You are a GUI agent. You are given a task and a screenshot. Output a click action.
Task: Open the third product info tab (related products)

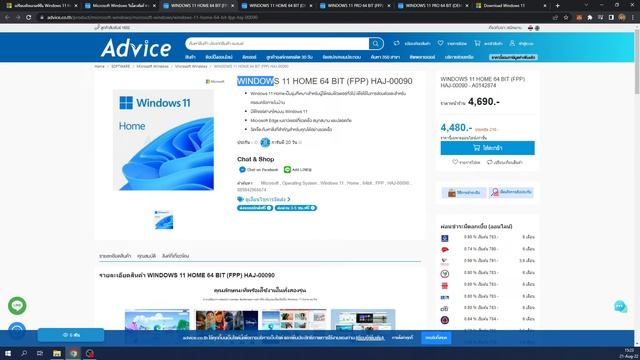pyautogui.click(x=176, y=256)
